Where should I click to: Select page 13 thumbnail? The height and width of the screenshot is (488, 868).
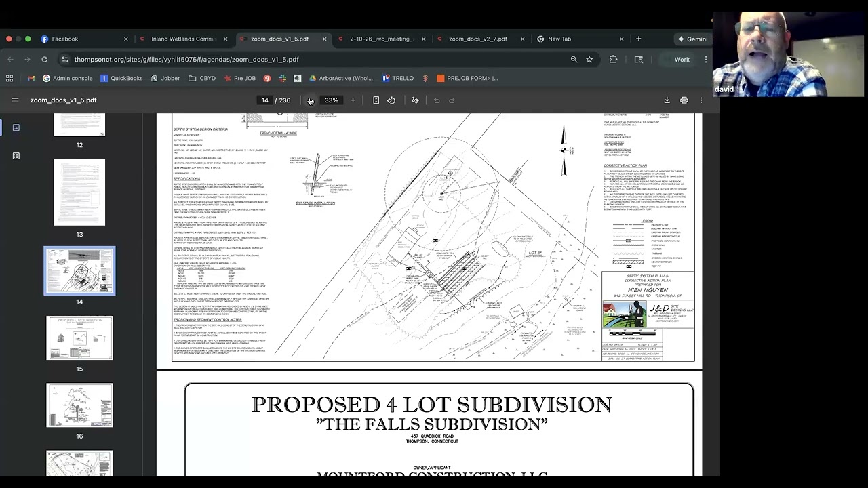tap(79, 192)
